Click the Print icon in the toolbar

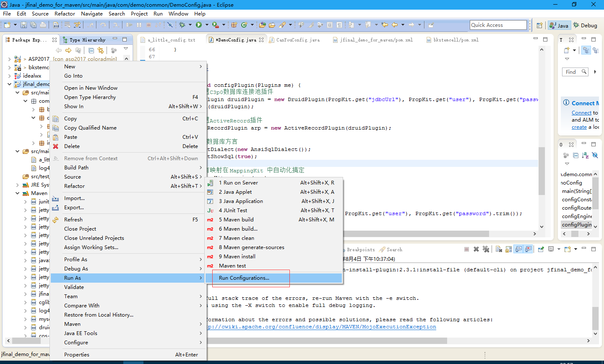[43, 25]
